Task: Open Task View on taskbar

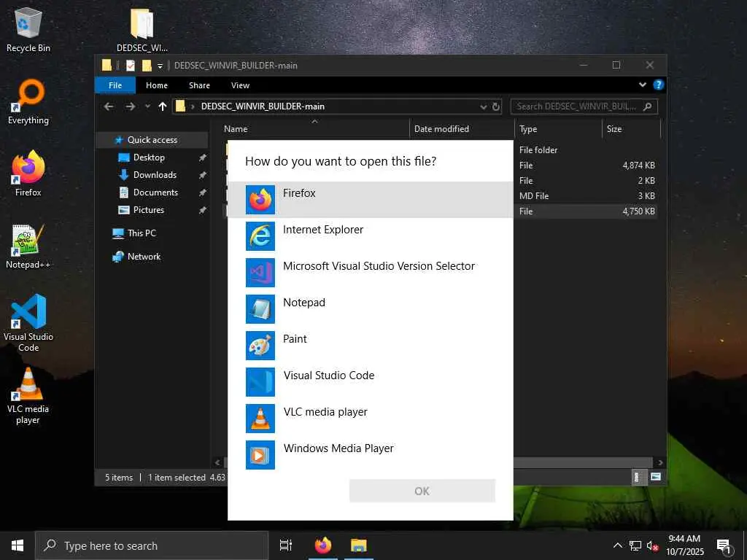Action: pyautogui.click(x=286, y=545)
